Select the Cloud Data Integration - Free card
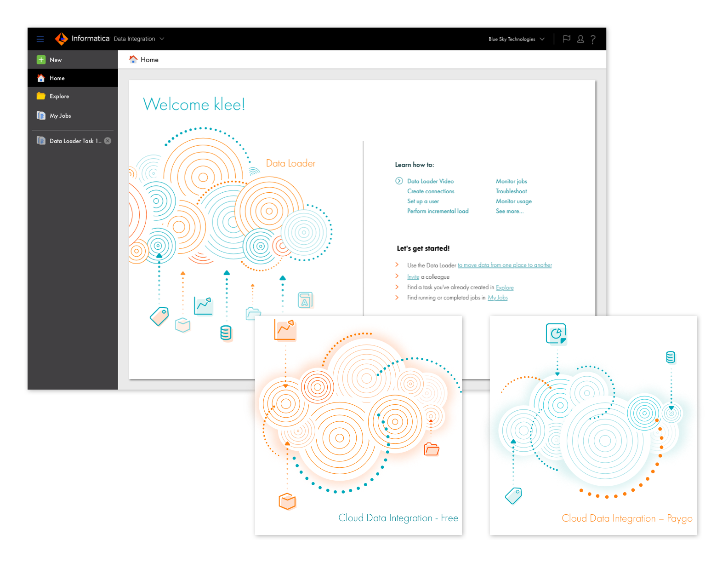Screen dimensions: 728x563 click(358, 425)
